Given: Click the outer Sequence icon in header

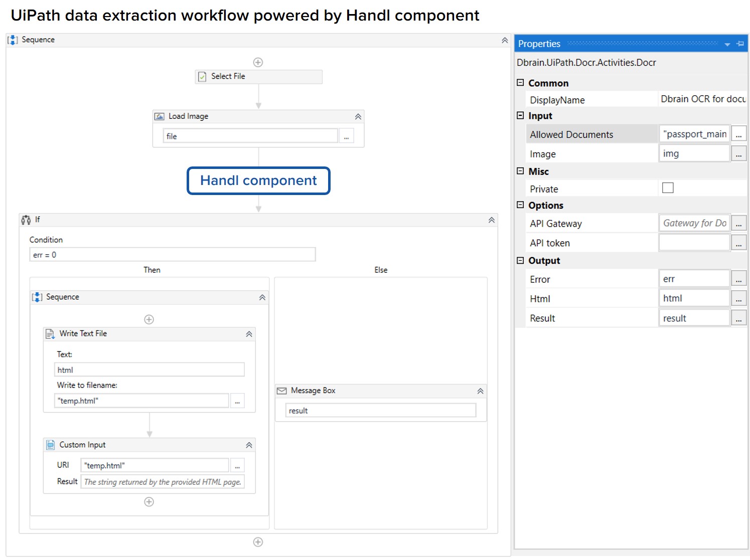Looking at the screenshot, I should tap(13, 40).
